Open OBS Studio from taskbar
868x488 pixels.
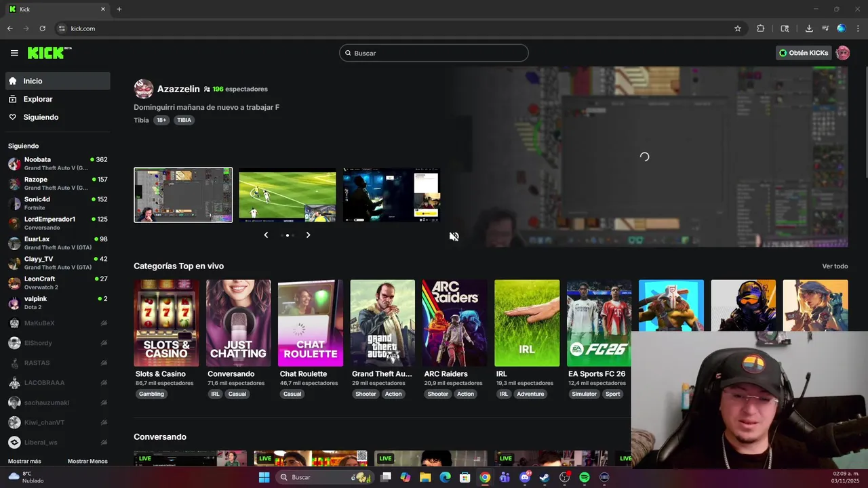tap(564, 477)
